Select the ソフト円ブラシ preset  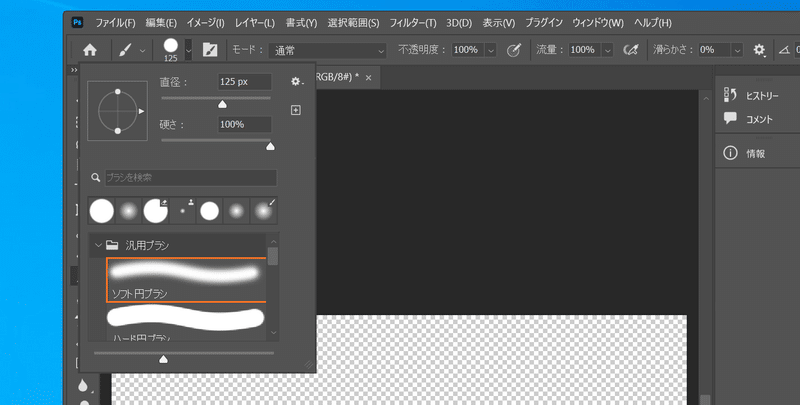tap(186, 280)
